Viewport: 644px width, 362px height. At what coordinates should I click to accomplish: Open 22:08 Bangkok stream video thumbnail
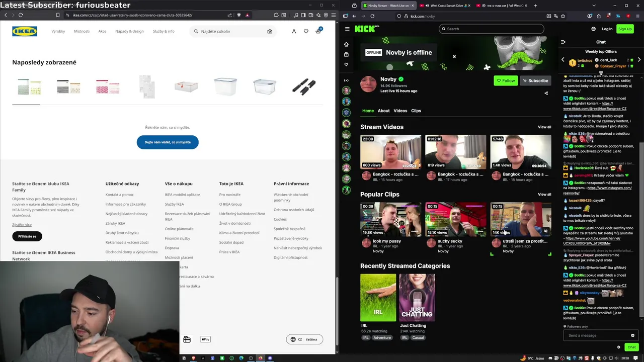[391, 152]
